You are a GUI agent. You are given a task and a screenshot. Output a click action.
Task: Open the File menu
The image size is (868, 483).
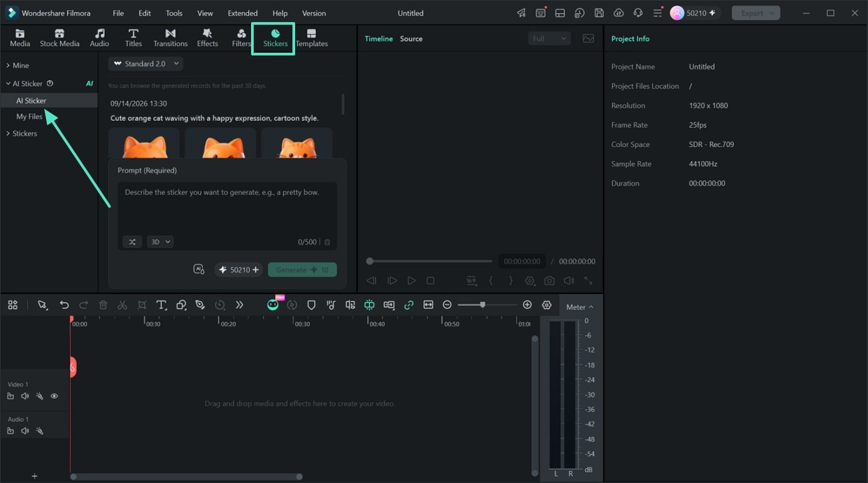click(118, 13)
